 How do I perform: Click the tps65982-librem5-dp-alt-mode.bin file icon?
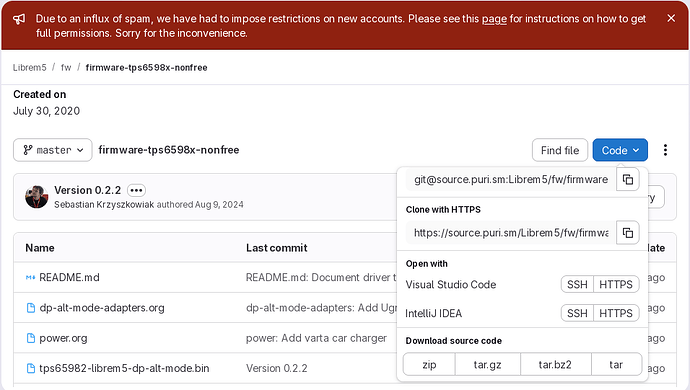(31, 368)
